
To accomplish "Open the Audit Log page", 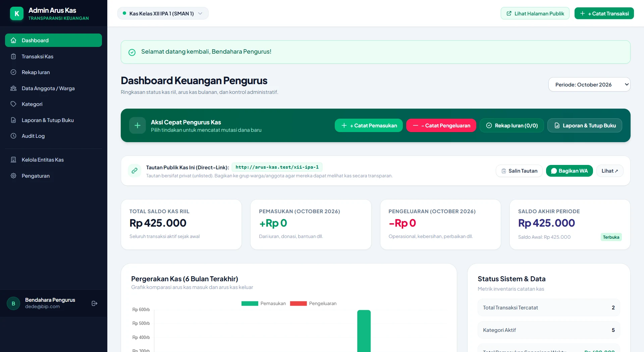I will click(x=53, y=136).
